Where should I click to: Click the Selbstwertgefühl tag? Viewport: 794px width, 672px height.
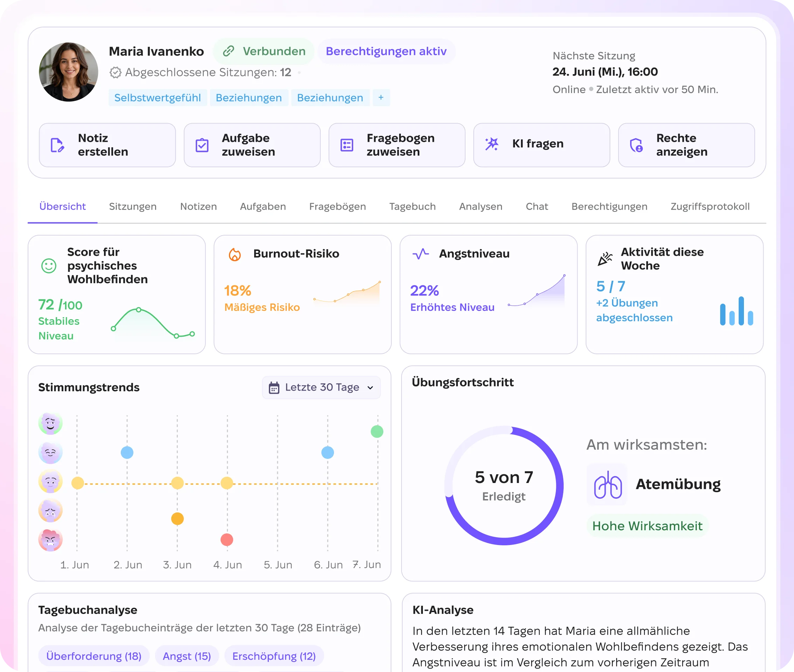click(x=158, y=98)
